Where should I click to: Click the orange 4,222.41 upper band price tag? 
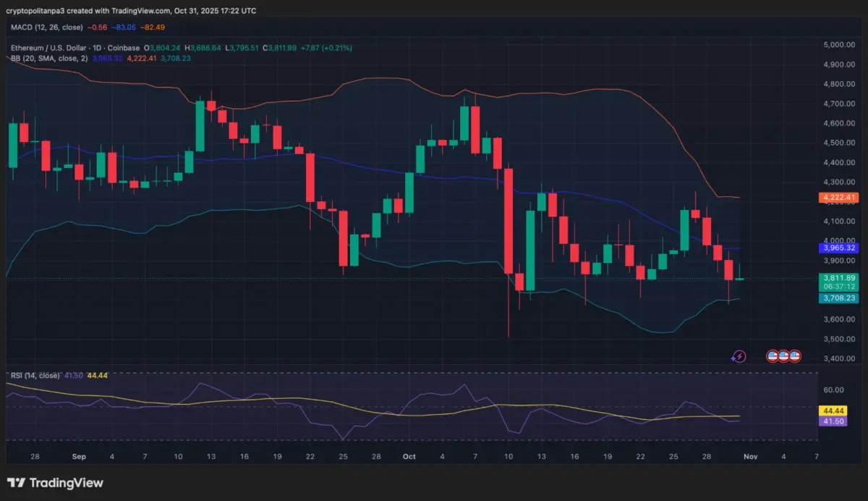pos(838,197)
